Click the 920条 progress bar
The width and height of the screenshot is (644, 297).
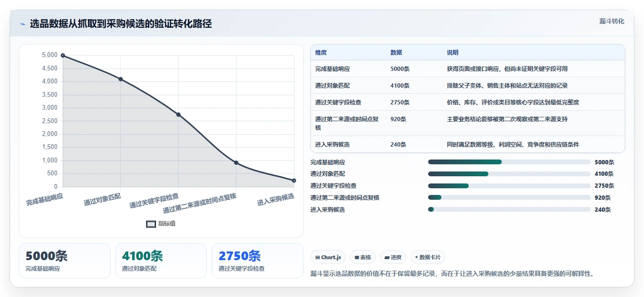coord(509,197)
